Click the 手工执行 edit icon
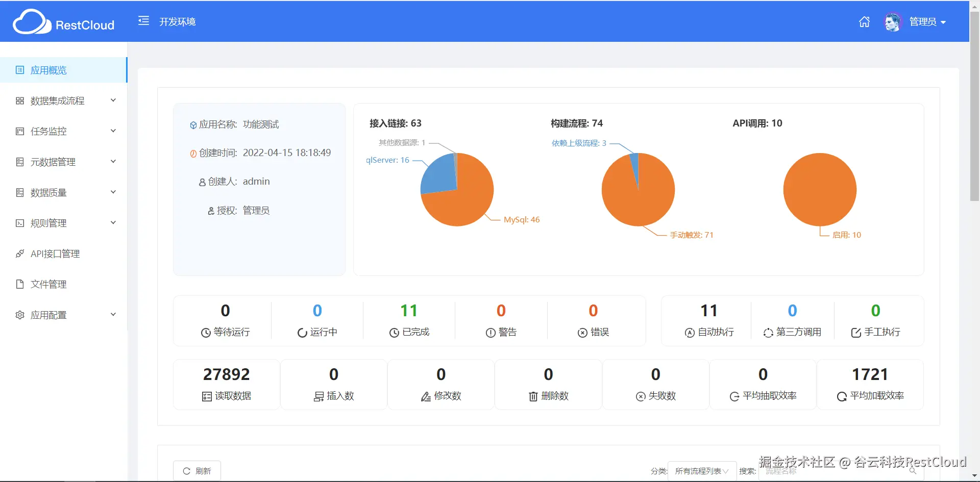Image resolution: width=980 pixels, height=482 pixels. pos(856,333)
